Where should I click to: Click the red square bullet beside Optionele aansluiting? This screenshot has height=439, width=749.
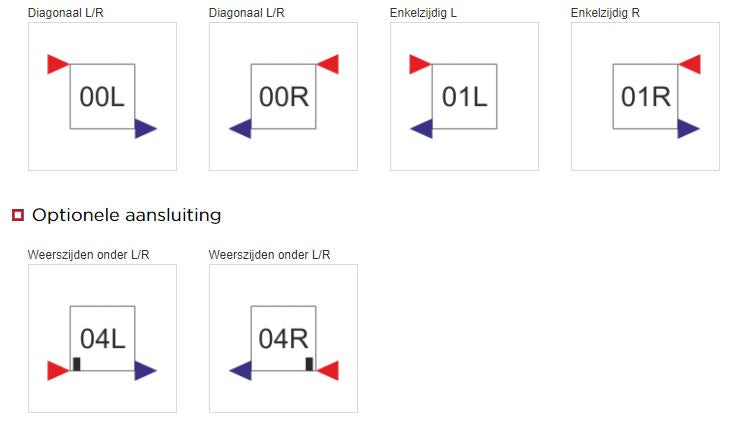[x=18, y=215]
